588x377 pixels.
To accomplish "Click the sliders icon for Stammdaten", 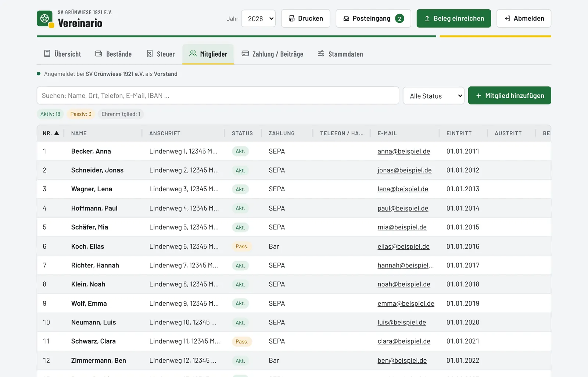I will coord(321,54).
